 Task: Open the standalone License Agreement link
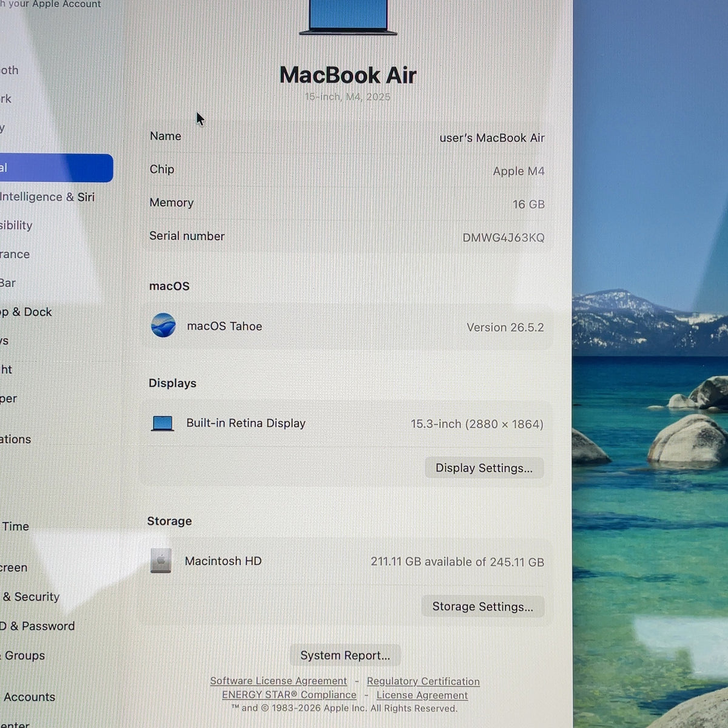click(422, 695)
